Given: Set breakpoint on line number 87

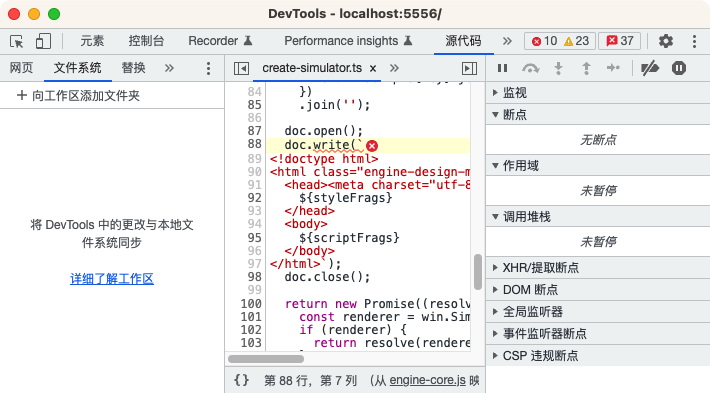Looking at the screenshot, I should tap(254, 131).
